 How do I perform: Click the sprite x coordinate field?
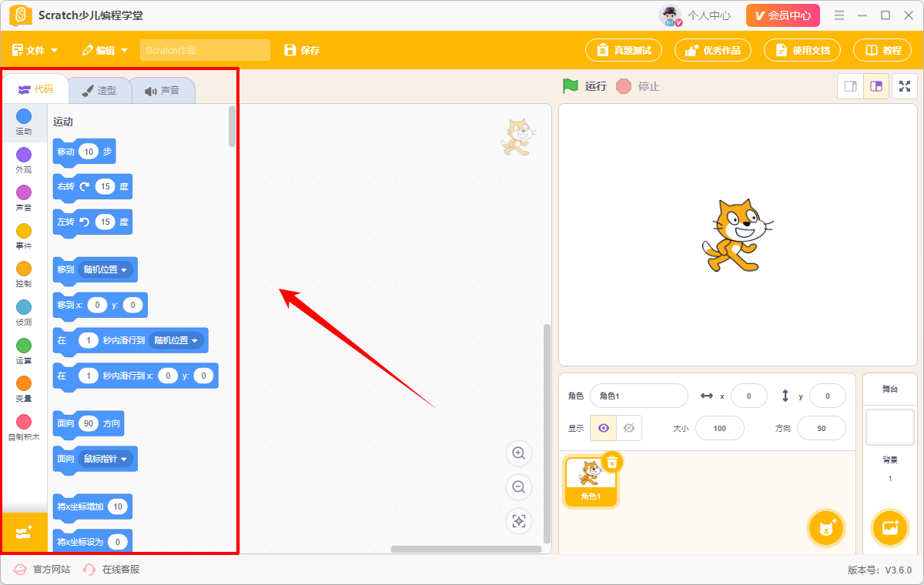749,396
